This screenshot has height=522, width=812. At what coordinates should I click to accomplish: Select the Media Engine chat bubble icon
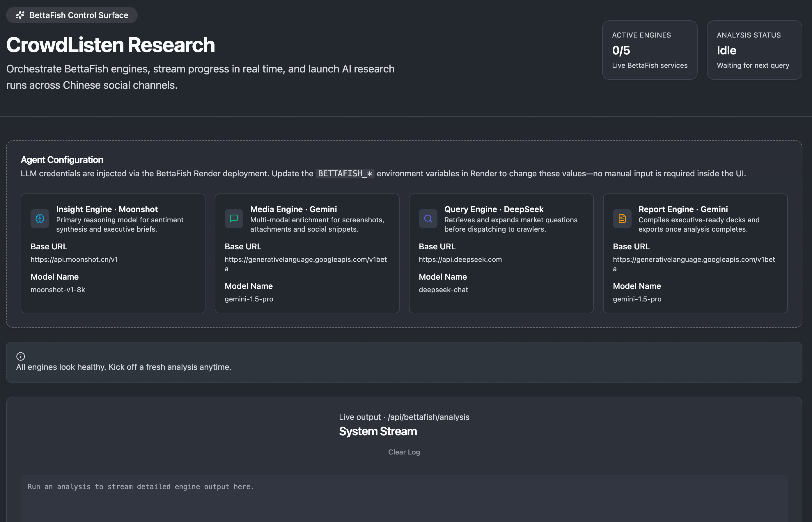click(234, 219)
